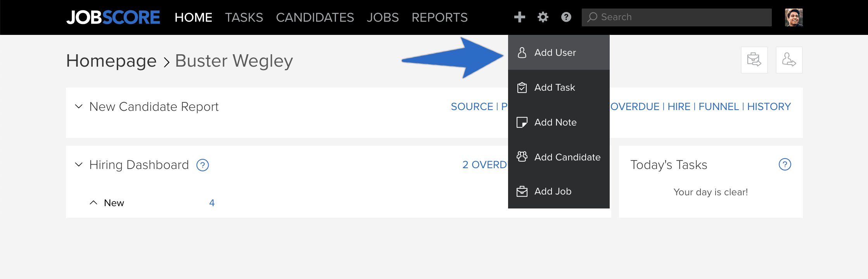
Task: Go to the REPORTS tab
Action: coord(439,17)
